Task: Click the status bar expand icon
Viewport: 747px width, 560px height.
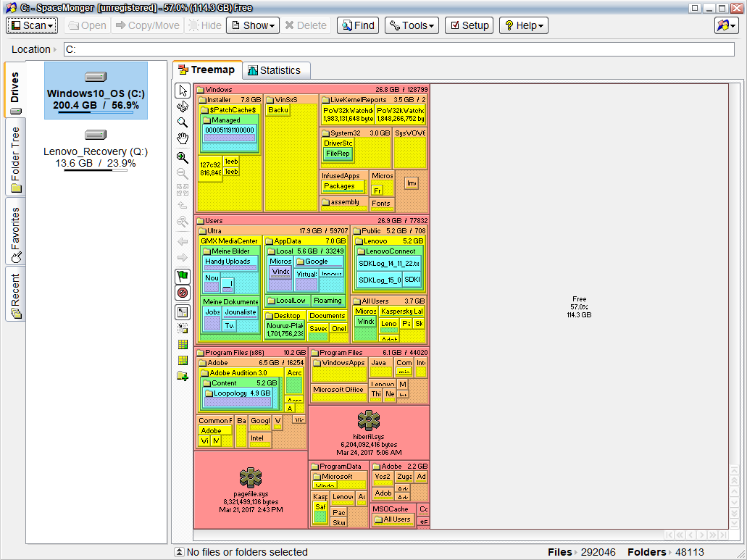Action: (x=179, y=552)
